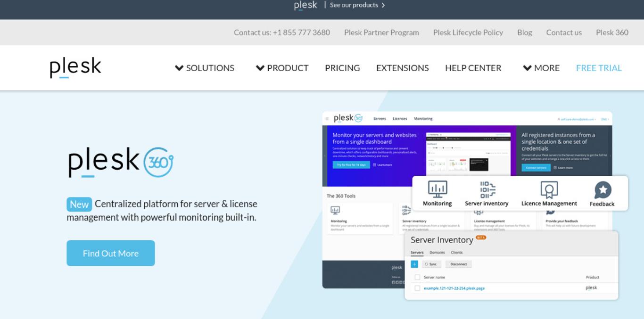Click the New badge in hero text
Viewport: 644px width, 319px height.
click(79, 204)
